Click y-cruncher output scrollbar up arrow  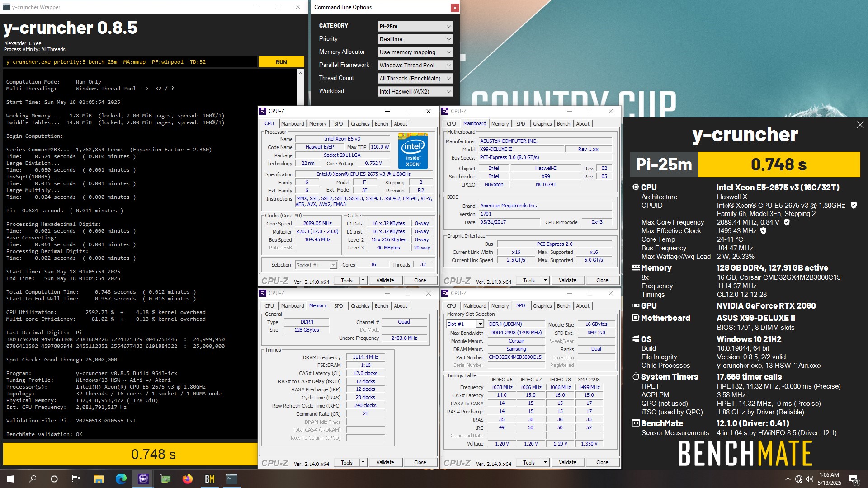pos(301,73)
